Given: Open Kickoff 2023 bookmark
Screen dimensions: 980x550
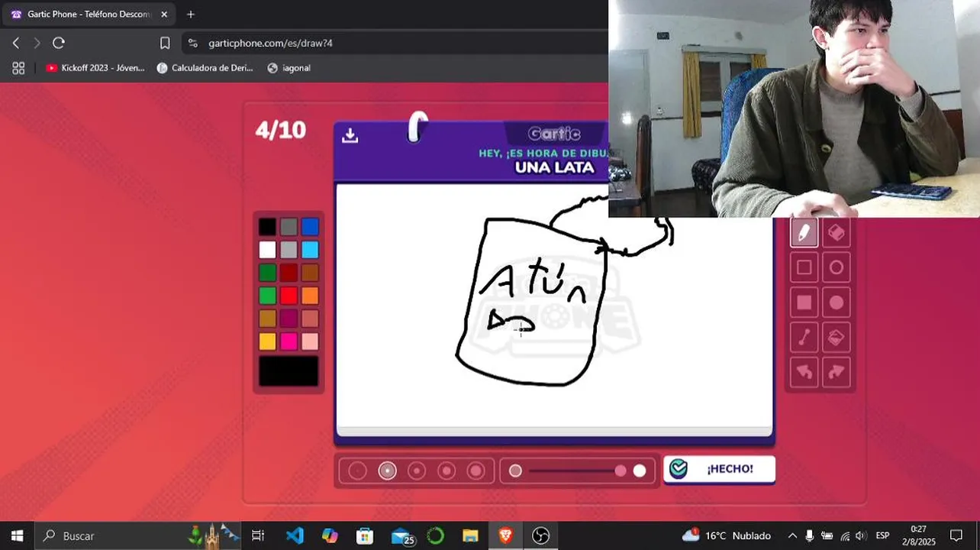Looking at the screenshot, I should click(95, 68).
